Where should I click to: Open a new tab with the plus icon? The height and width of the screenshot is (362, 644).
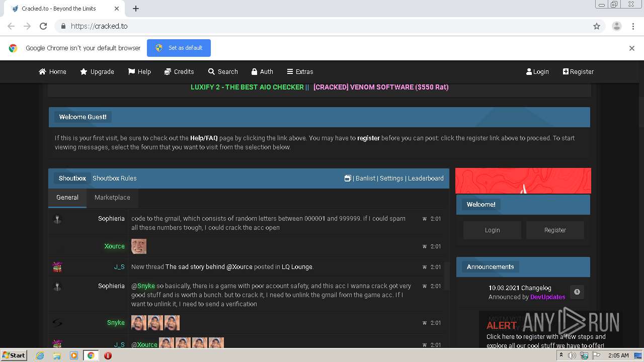[136, 9]
